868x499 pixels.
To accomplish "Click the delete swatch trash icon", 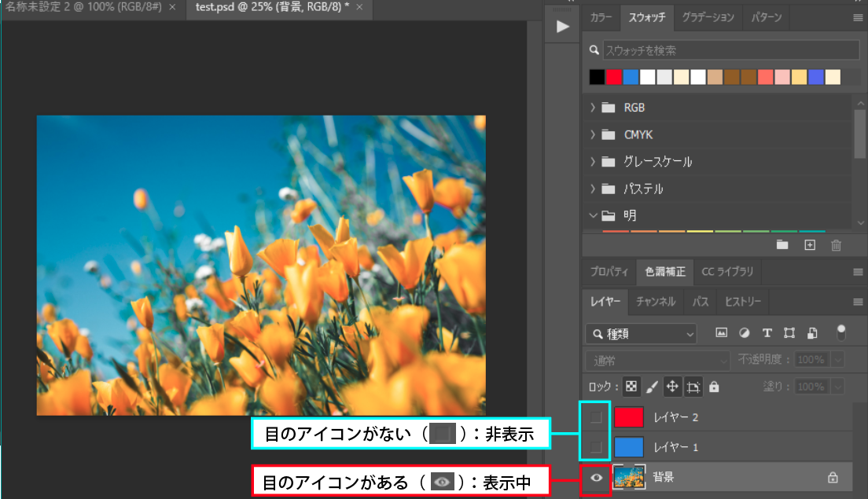I will (x=837, y=245).
